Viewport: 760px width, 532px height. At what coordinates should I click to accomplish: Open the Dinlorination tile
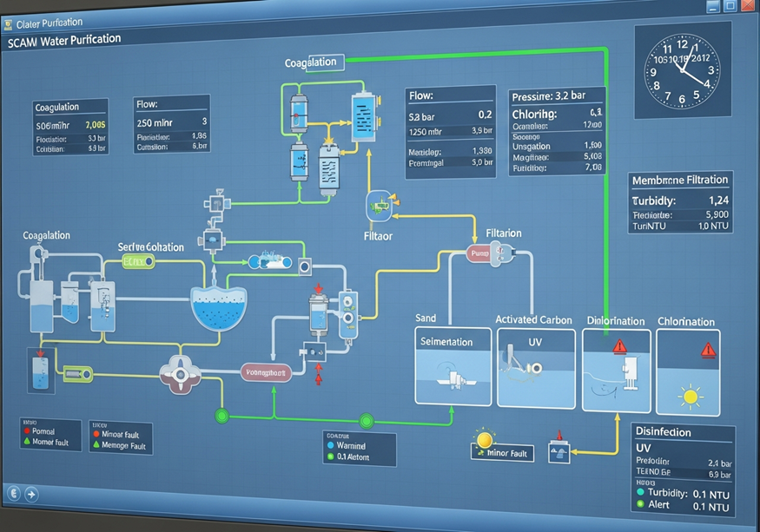[616, 371]
